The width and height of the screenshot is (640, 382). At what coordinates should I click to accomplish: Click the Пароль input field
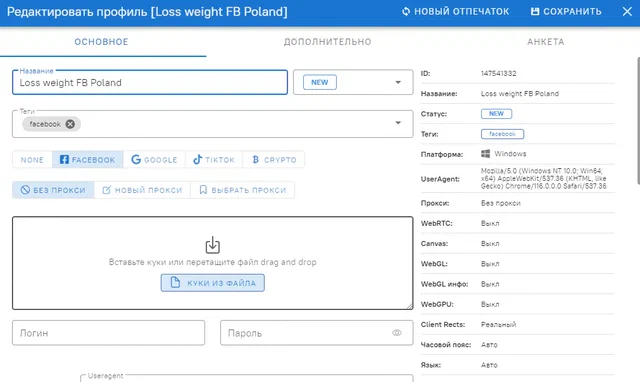(x=317, y=333)
